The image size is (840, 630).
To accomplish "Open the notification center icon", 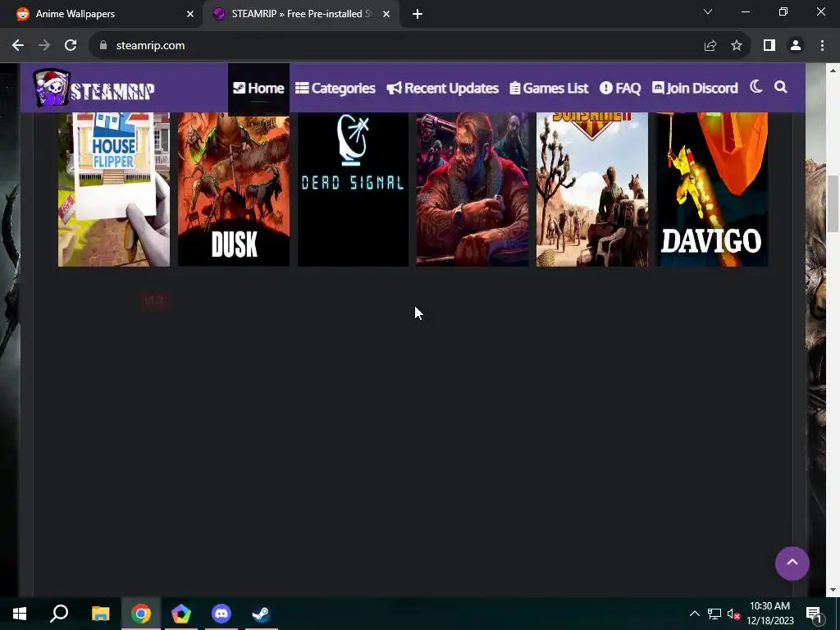I will coord(814,614).
